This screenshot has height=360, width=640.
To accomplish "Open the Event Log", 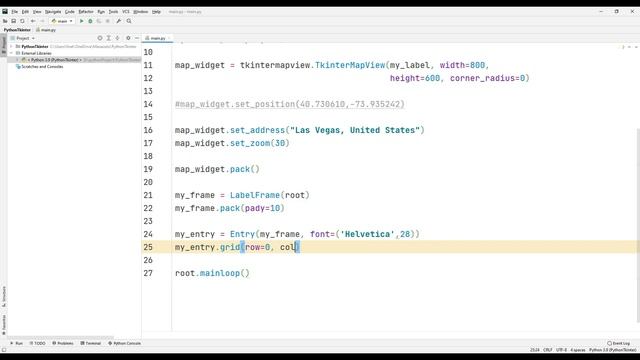I will click(x=619, y=343).
